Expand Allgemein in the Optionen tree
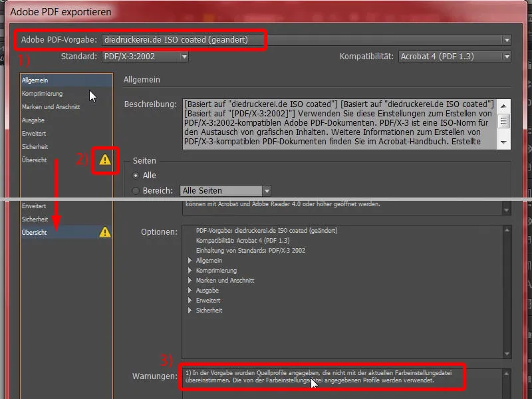The image size is (532, 399). (190, 261)
